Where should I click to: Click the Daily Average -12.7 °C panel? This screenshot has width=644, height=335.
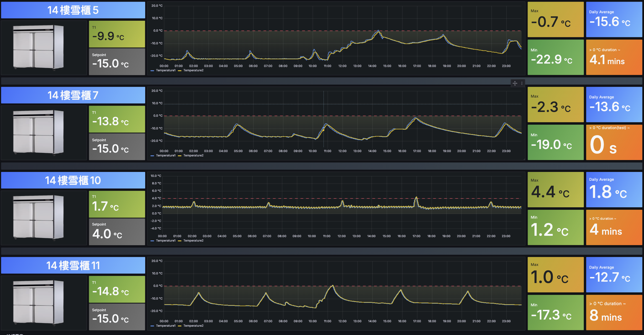[x=614, y=275]
